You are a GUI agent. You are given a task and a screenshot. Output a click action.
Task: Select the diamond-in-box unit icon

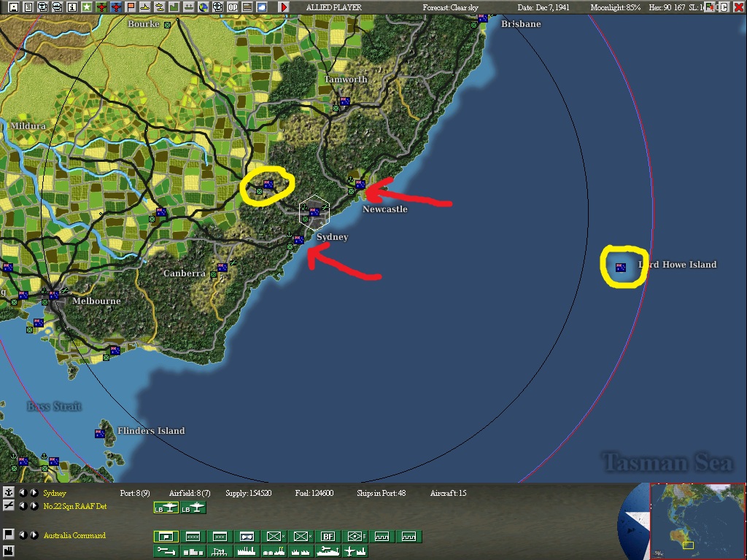[355, 537]
